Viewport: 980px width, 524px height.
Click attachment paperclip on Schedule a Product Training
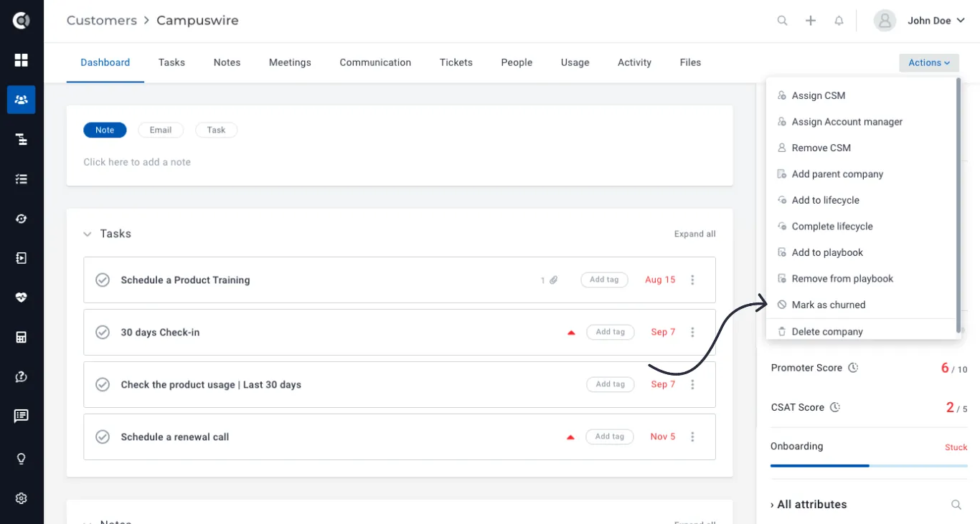tap(553, 280)
